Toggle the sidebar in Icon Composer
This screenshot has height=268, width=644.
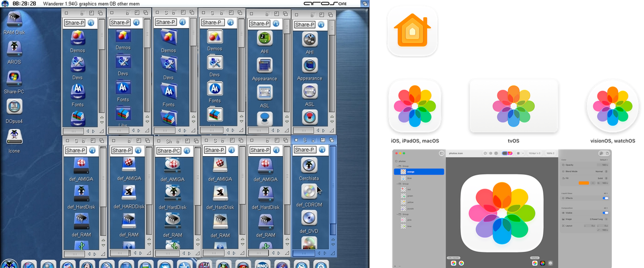(x=441, y=153)
